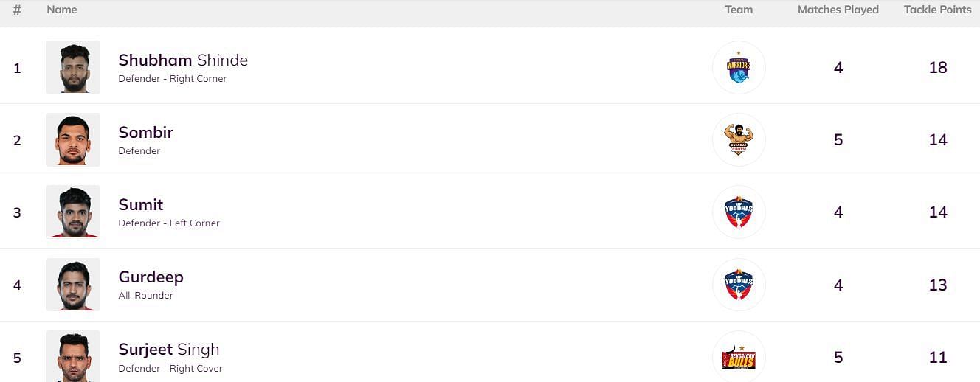Open Gurdeep's player photo
The height and width of the screenshot is (382, 980).
(x=73, y=284)
